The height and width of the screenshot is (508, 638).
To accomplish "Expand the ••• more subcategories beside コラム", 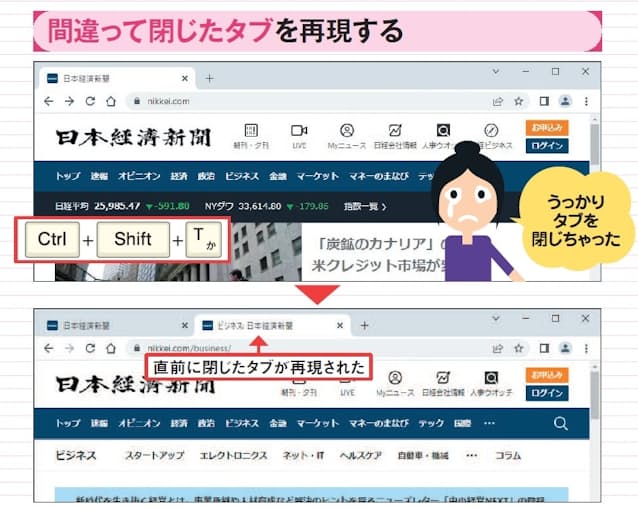I will [472, 455].
